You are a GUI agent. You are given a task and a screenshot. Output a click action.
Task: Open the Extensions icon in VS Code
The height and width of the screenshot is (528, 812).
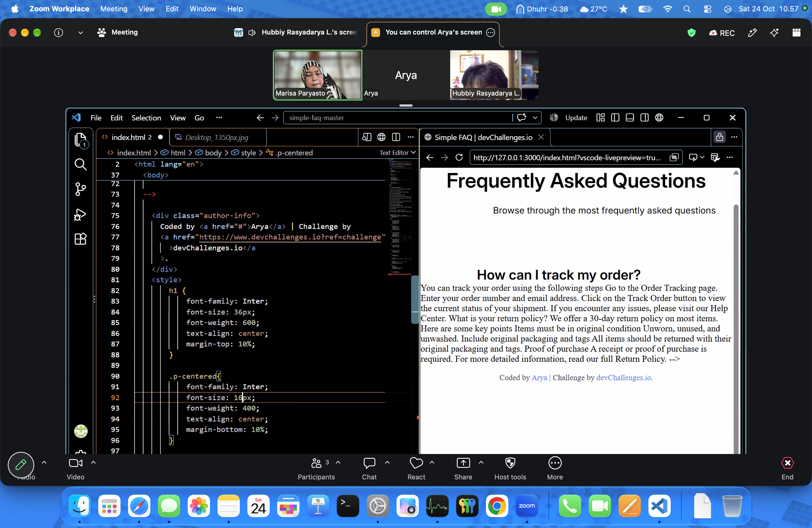tap(81, 239)
